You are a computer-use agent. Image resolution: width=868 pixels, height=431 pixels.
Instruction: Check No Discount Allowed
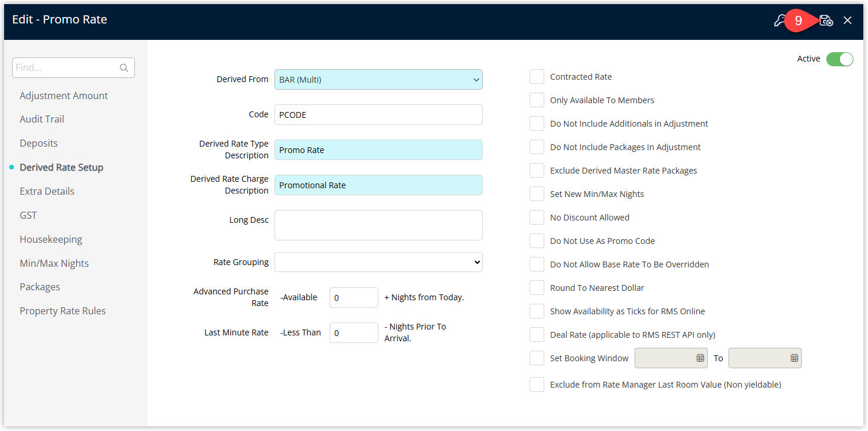(537, 218)
